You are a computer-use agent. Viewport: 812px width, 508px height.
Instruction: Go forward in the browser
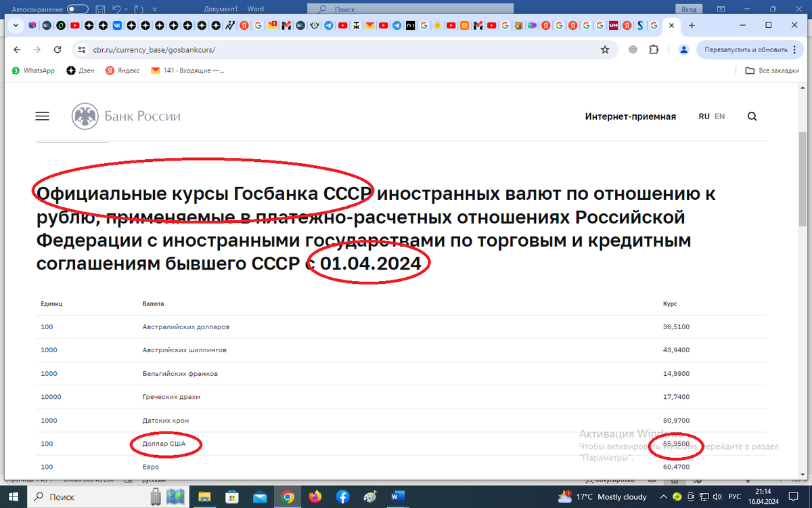[37, 49]
